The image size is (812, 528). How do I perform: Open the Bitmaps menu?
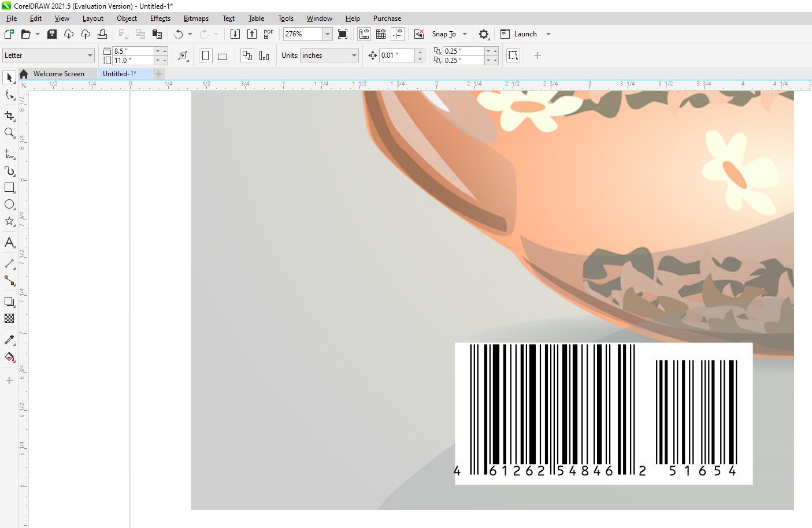[x=196, y=18]
